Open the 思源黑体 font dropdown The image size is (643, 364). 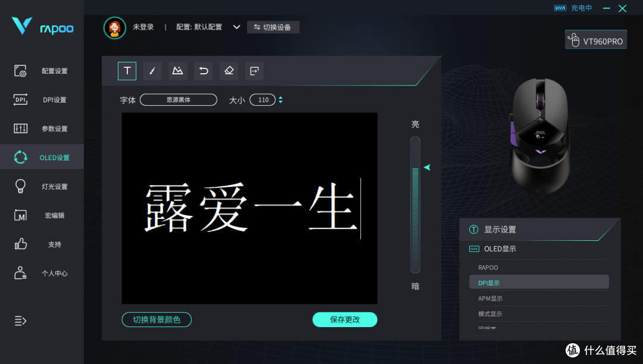pos(179,100)
